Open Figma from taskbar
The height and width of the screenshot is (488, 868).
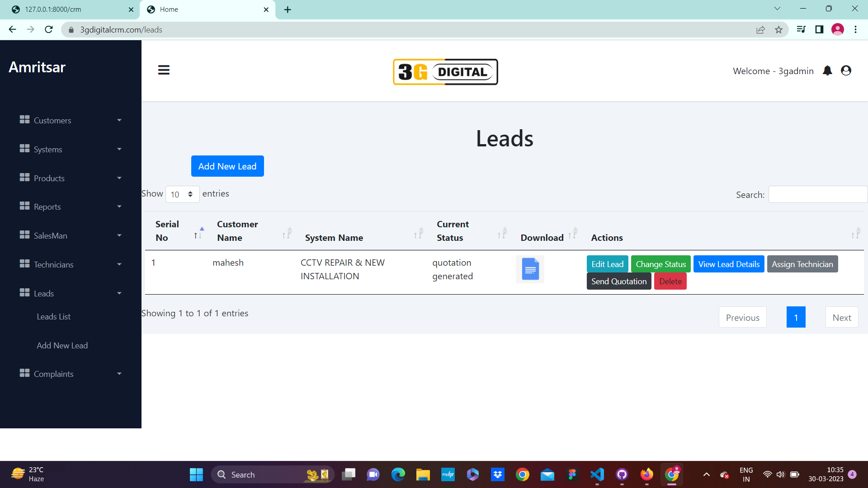point(572,474)
